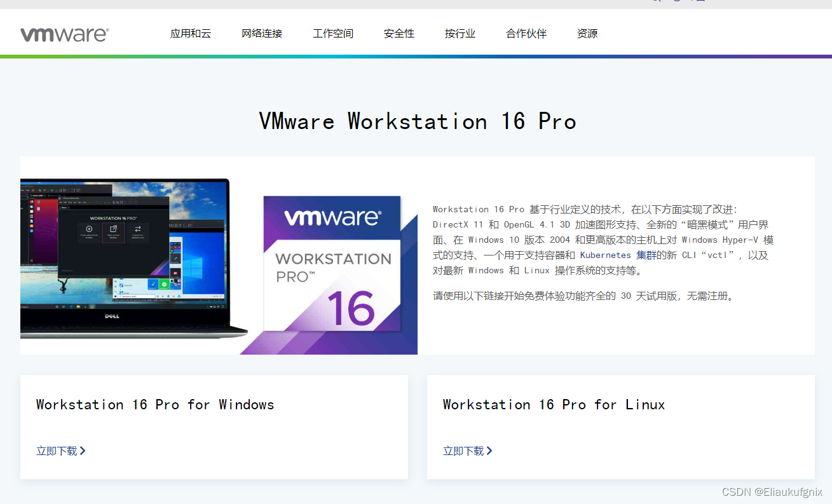Click the Dell laptop screenshot image
832x504 pixels.
pos(133,259)
